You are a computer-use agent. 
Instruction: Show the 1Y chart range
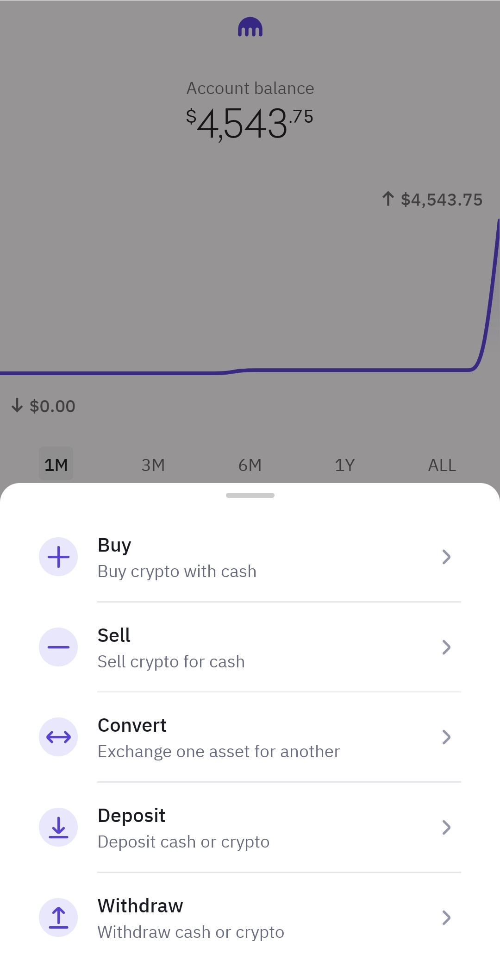pos(345,465)
